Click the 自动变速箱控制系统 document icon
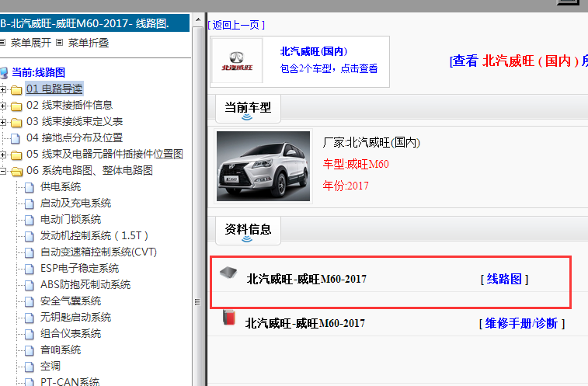The image size is (588, 386). (30, 252)
